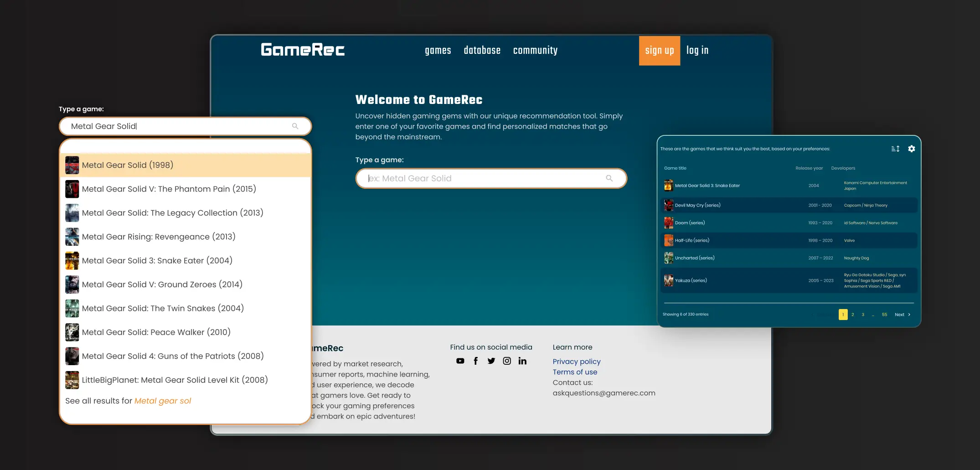Click Yakuza (series) cover thumbnail

pos(669,280)
